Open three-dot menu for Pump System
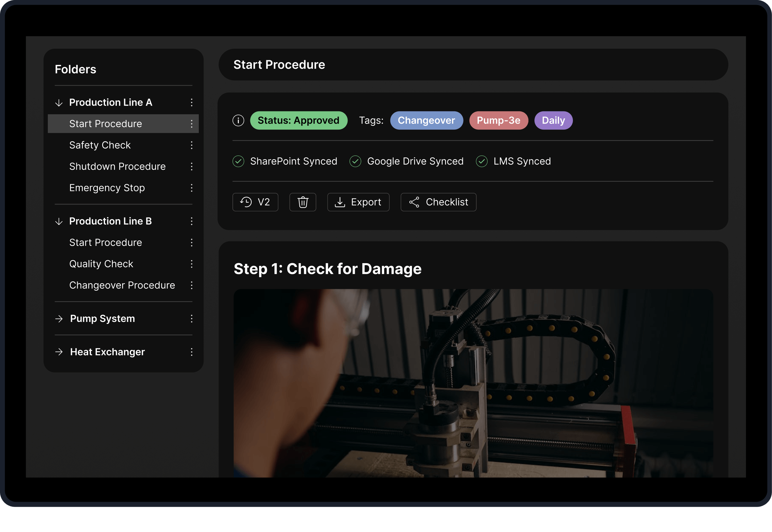 click(192, 319)
